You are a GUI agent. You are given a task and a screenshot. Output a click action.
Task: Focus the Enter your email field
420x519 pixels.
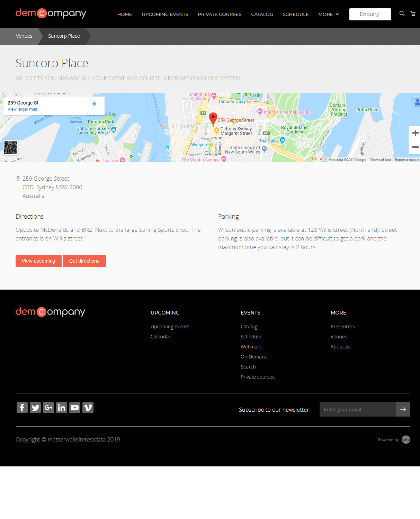[358, 409]
